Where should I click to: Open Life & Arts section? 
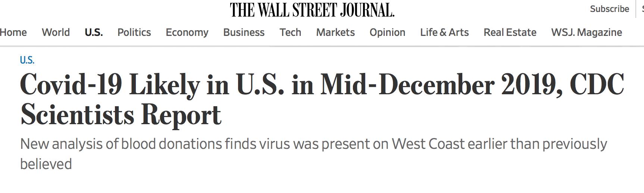[444, 33]
